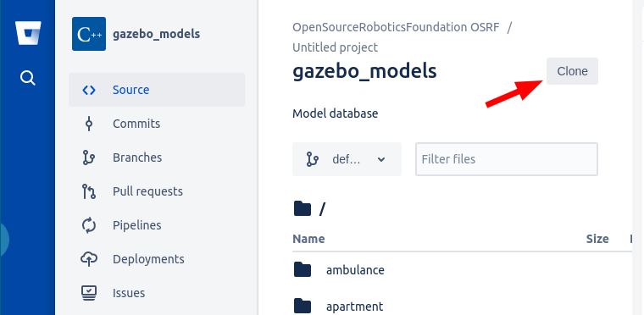The height and width of the screenshot is (315, 644).
Task: Open the Untitled project breadcrumb link
Action: [x=336, y=47]
